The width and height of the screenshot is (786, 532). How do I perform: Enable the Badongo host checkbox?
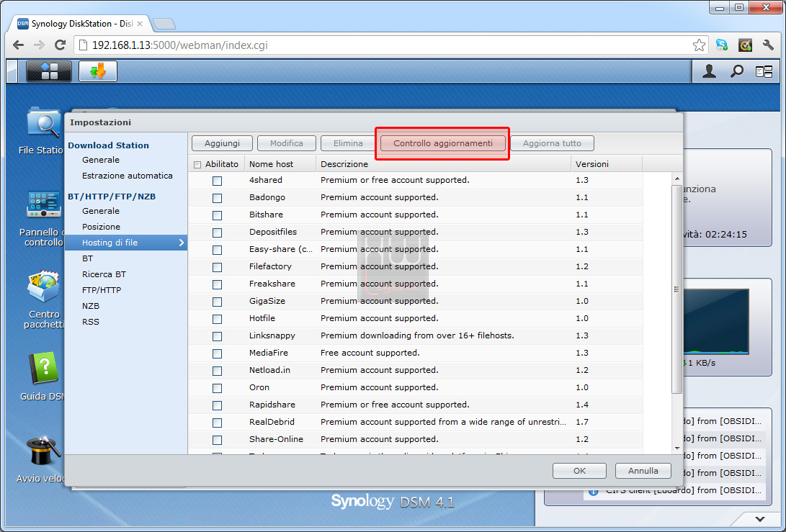click(217, 199)
